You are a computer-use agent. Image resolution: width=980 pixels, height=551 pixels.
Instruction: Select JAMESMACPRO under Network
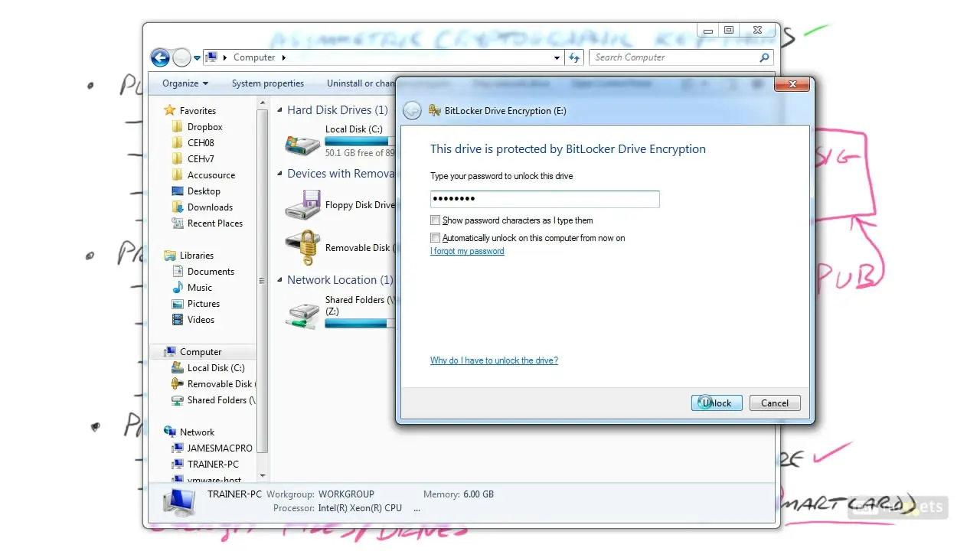click(x=220, y=448)
